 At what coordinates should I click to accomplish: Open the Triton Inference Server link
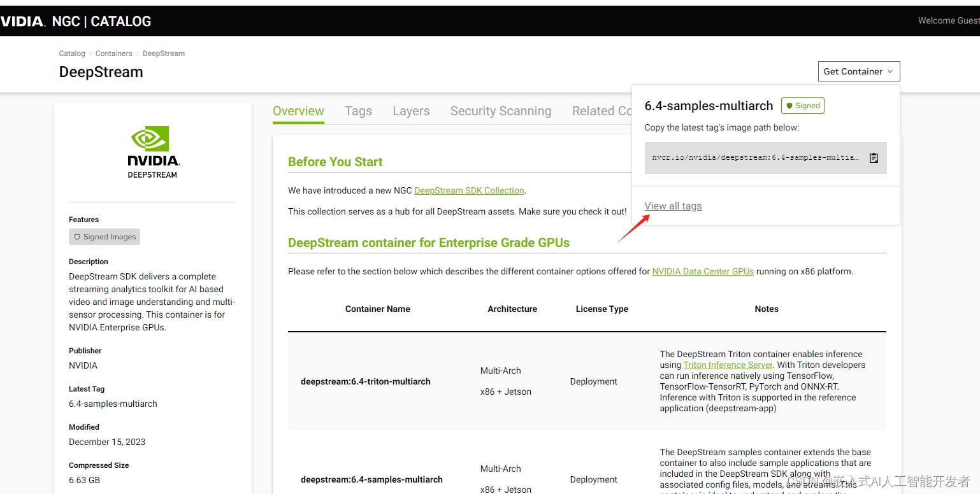tap(727, 365)
